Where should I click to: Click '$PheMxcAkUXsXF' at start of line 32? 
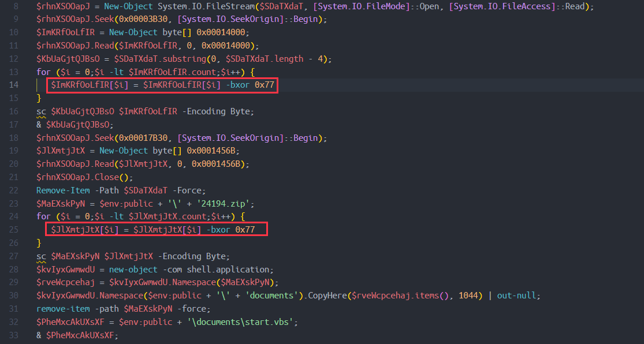[x=70, y=322]
